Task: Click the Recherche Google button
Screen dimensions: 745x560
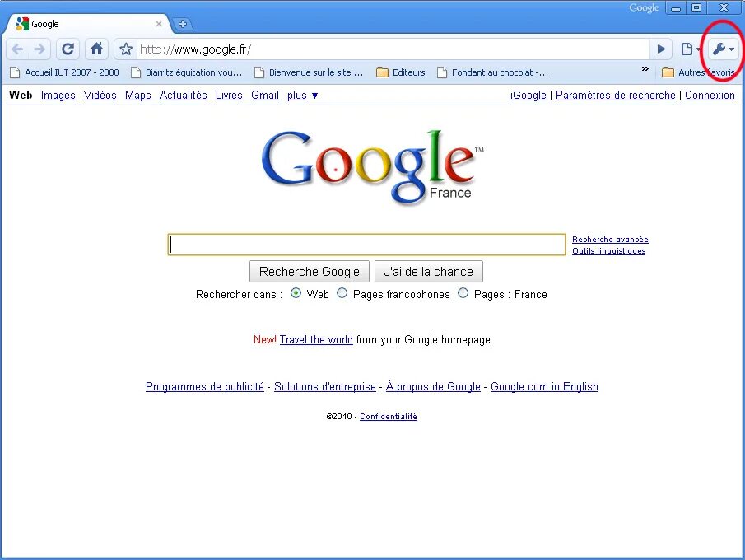Action: coord(310,272)
